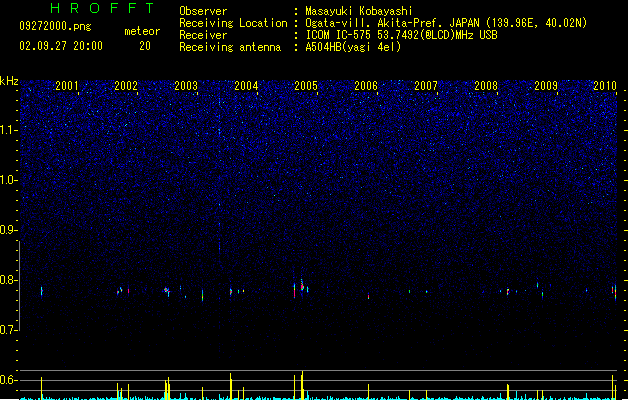This screenshot has height=400, width=629.
Task: Click the meteor label
Action: (142, 31)
